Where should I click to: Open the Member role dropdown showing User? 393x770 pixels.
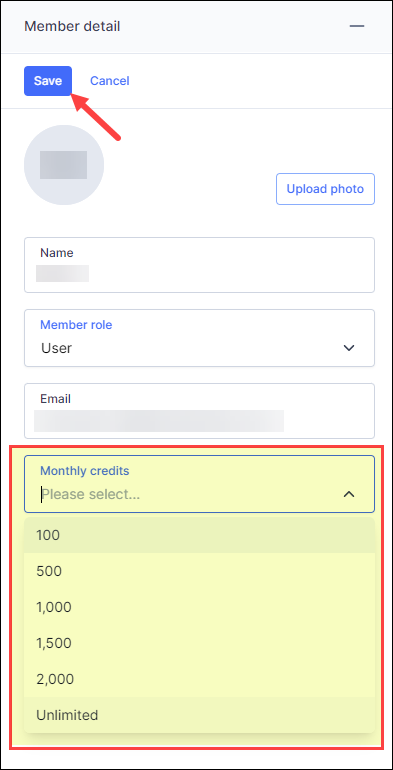pos(199,338)
